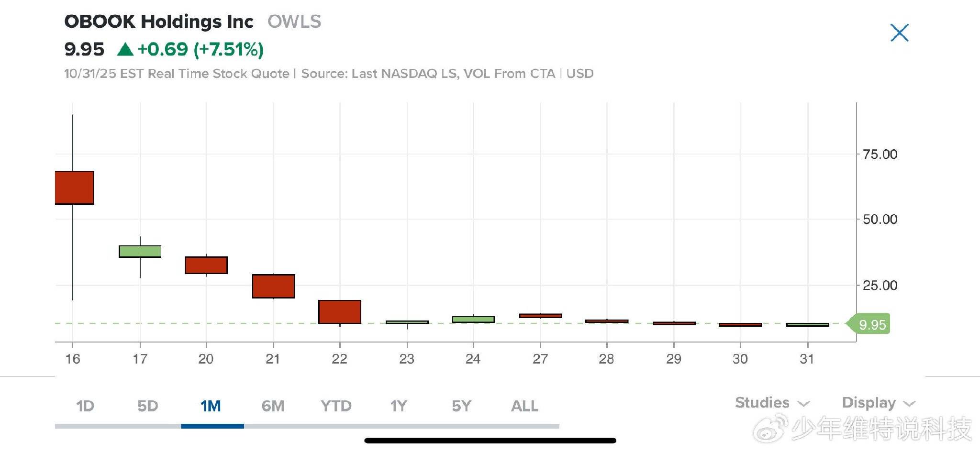Click the Display chevron arrow
This screenshot has height=453, width=980.
click(x=909, y=404)
